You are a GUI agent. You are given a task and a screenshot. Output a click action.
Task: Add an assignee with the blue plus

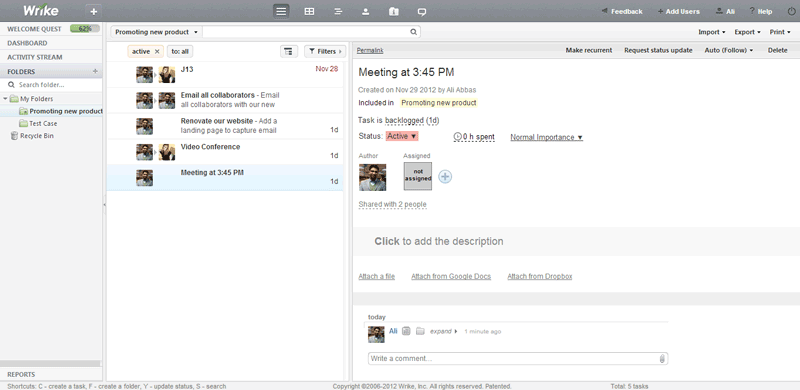(445, 177)
